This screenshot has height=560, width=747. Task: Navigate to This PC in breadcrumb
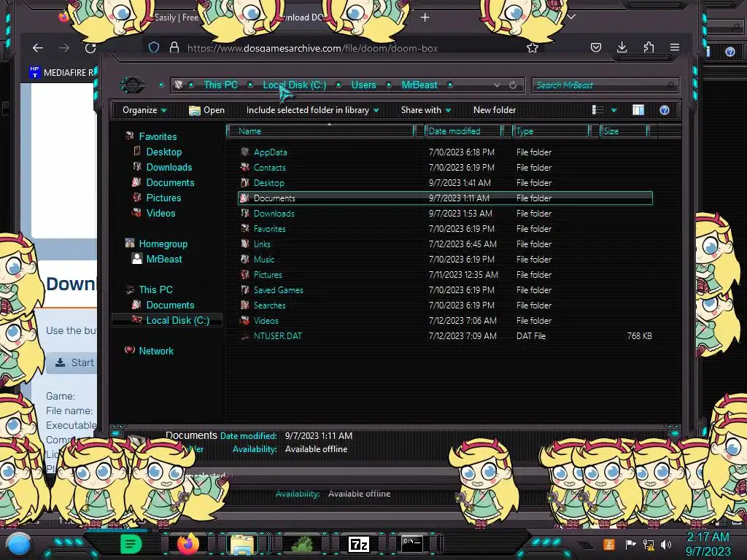click(220, 85)
